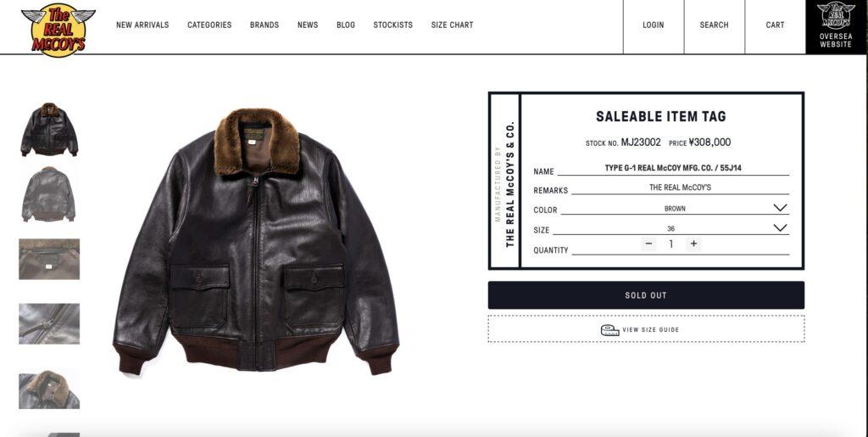The width and height of the screenshot is (868, 437).
Task: Expand the Color dropdown chevron
Action: [x=780, y=208]
